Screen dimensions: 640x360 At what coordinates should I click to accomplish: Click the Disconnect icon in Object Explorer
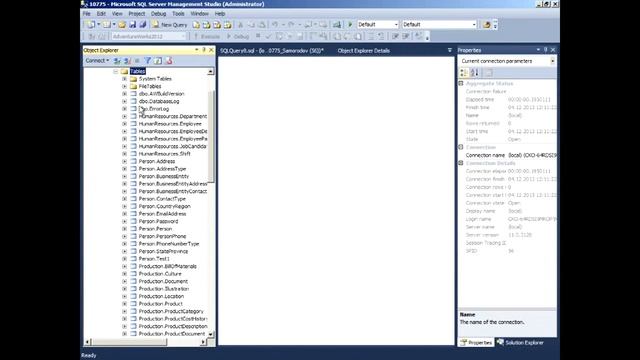(127, 60)
